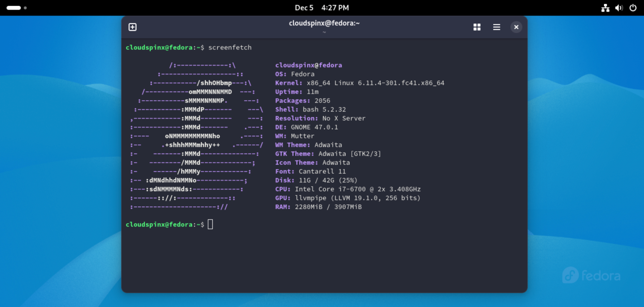644x307 pixels.
Task: Open the terminal hamburger menu
Action: [496, 27]
